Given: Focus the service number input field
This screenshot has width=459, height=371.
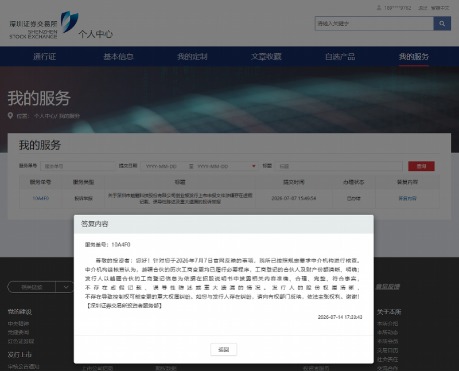Looking at the screenshot, I should coord(77,166).
